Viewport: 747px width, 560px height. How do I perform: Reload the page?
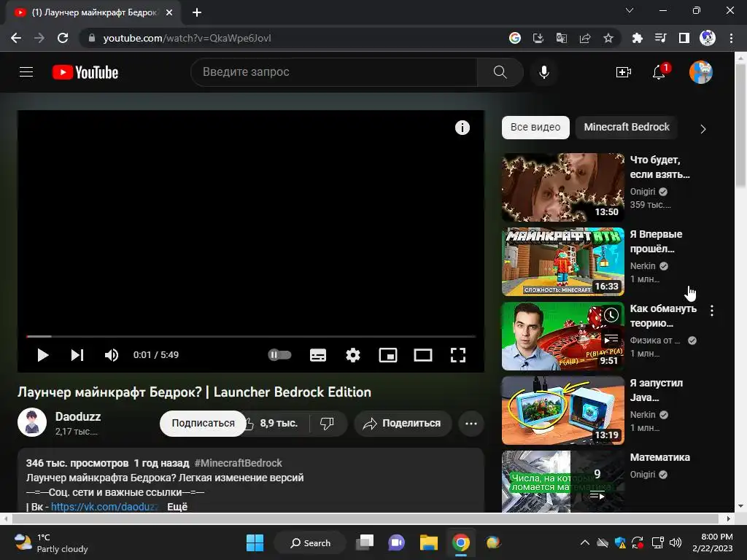[63, 38]
